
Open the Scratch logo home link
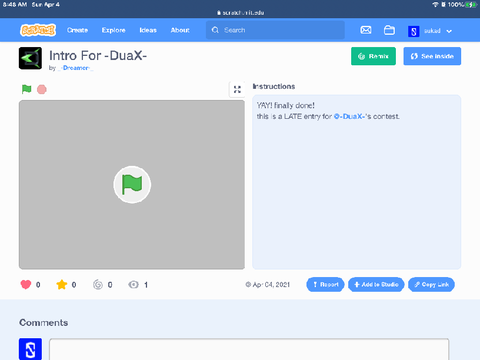38,30
